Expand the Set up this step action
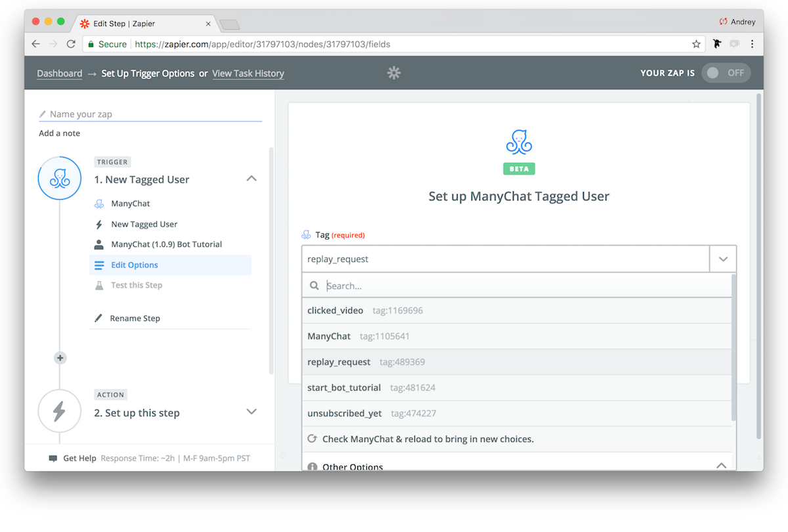 pos(252,412)
